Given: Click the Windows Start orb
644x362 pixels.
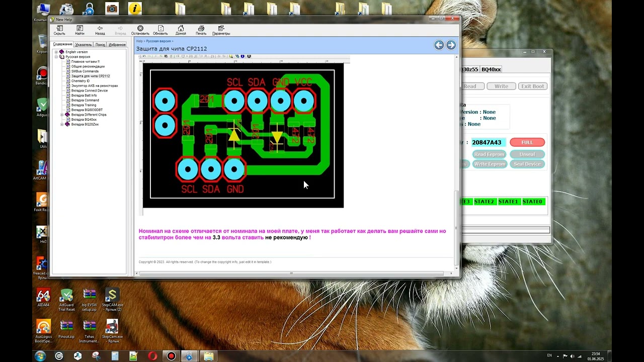Looking at the screenshot, I should [x=40, y=356].
